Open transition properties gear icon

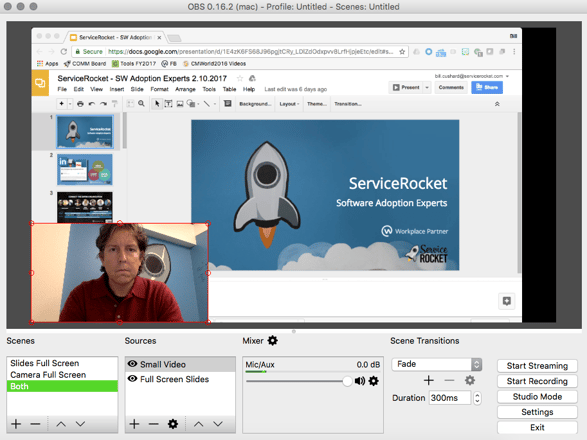469,380
